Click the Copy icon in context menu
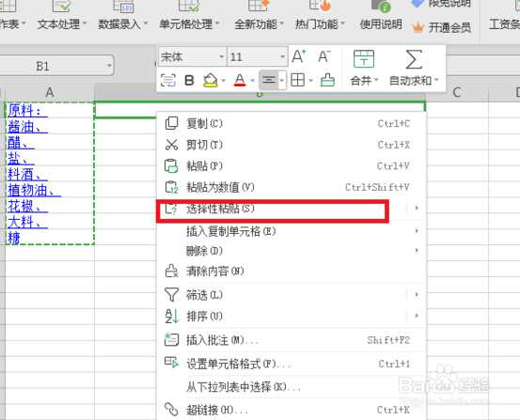This screenshot has height=420, width=520. click(171, 123)
